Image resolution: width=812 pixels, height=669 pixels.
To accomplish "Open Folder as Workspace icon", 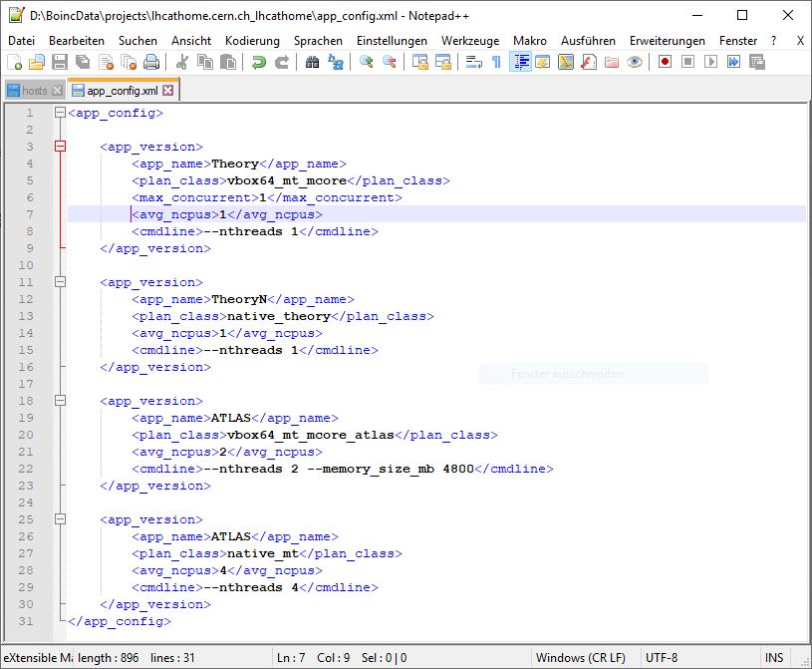I will tap(612, 62).
